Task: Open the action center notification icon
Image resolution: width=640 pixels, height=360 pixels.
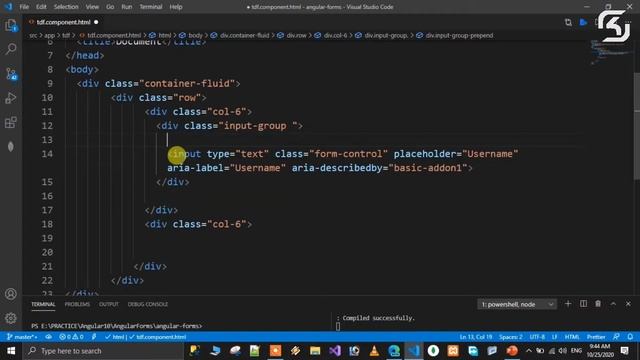Action: [x=624, y=351]
